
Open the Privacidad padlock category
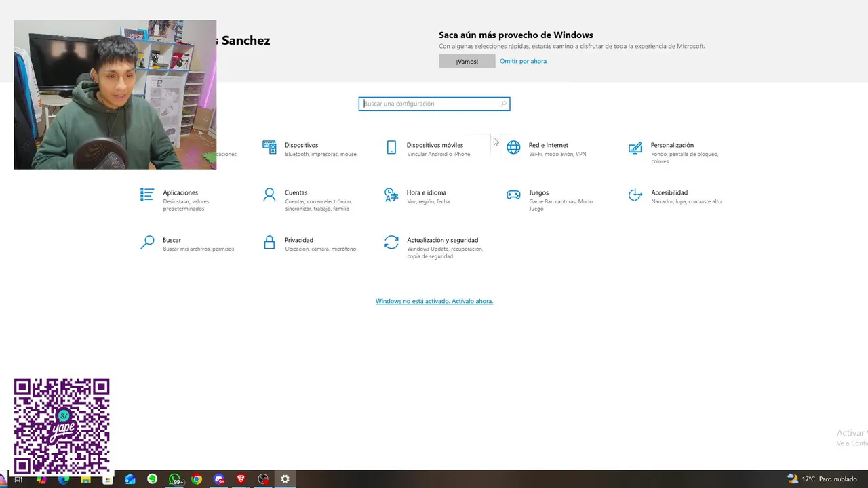pyautogui.click(x=309, y=244)
